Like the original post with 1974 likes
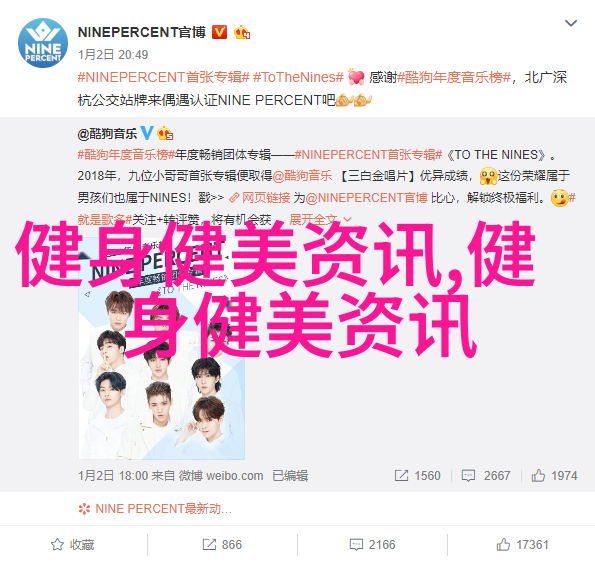This screenshot has height=562, width=595. [x=554, y=475]
